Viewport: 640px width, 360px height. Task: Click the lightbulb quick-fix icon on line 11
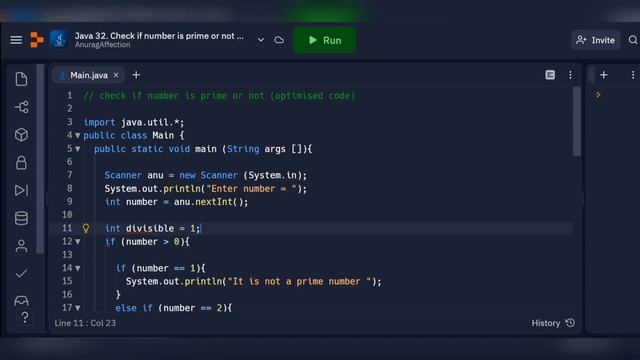coord(86,228)
